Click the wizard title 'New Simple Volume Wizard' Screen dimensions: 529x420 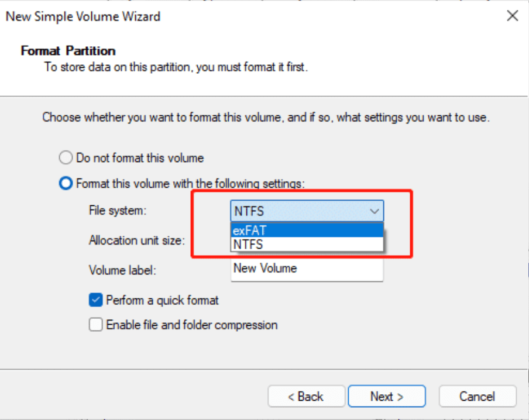pyautogui.click(x=82, y=16)
